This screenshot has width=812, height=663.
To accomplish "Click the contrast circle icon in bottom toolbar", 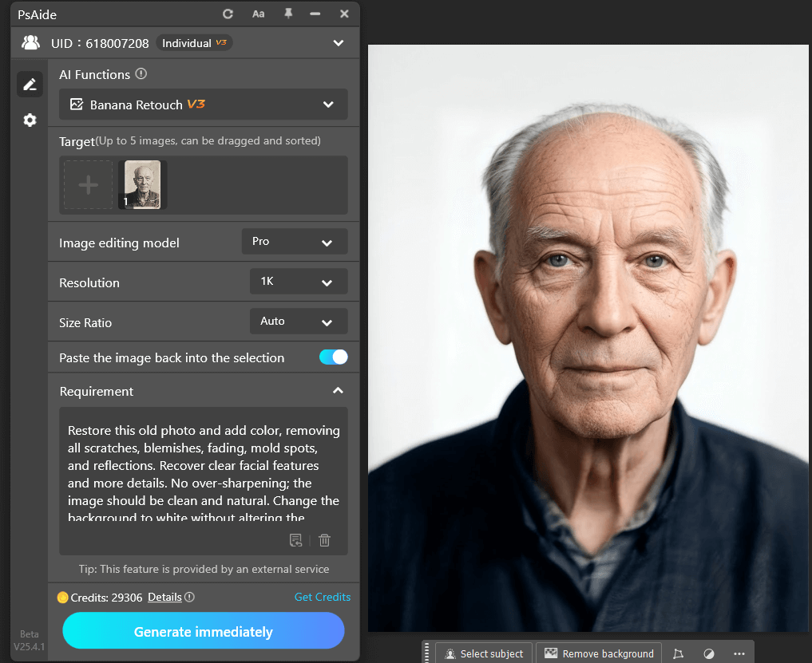I will [x=707, y=653].
